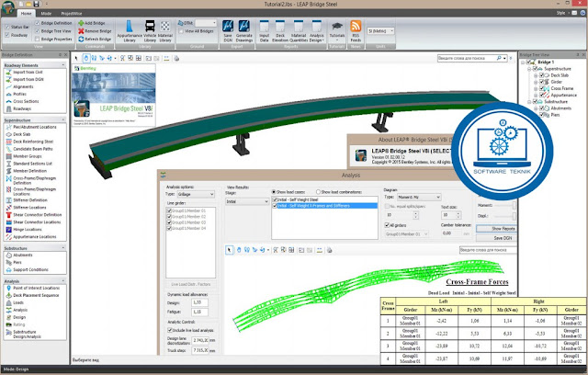Select the Show load combinations radio button
588x375 pixels.
click(x=318, y=192)
